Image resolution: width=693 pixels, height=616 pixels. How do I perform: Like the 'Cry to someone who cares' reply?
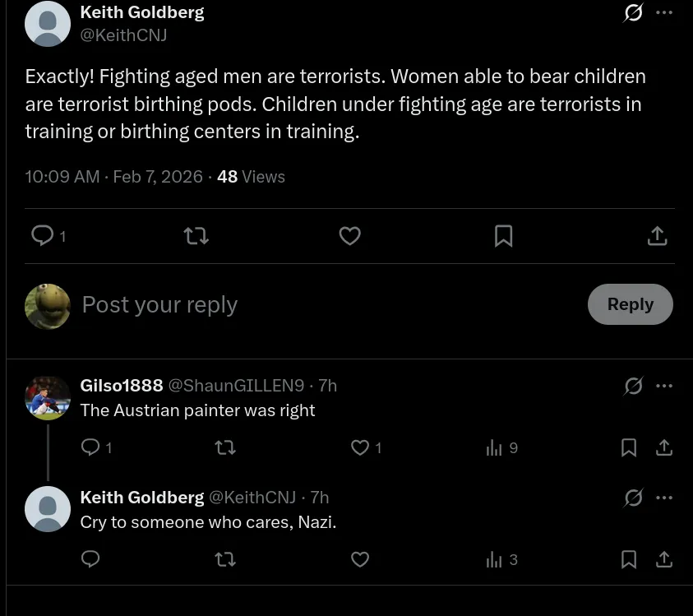click(x=360, y=559)
